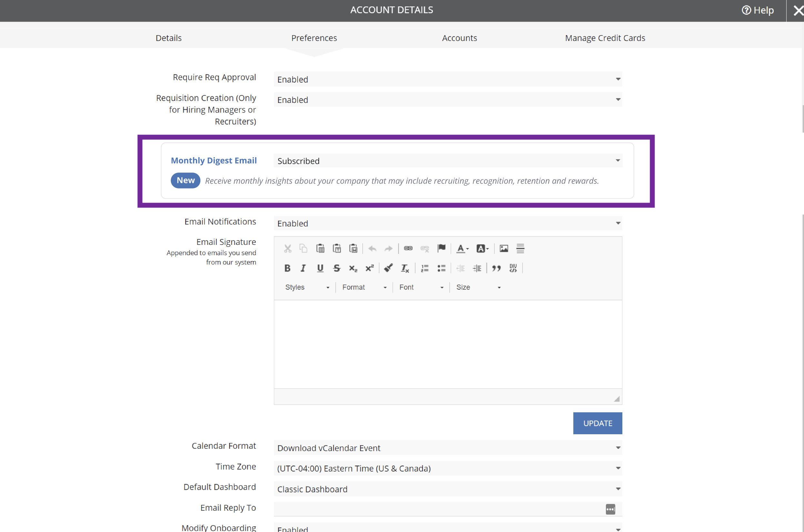Apply Subscript formatting
This screenshot has height=532, width=804.
pos(353,268)
